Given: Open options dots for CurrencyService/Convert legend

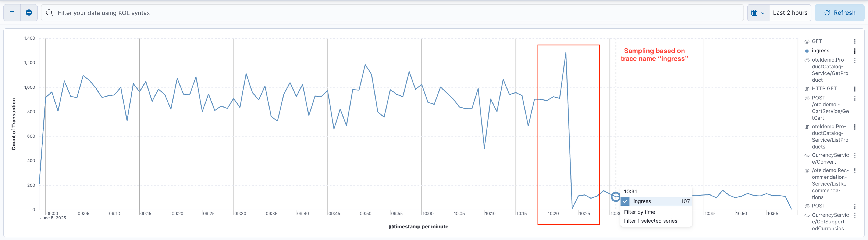Looking at the screenshot, I should coord(855,156).
